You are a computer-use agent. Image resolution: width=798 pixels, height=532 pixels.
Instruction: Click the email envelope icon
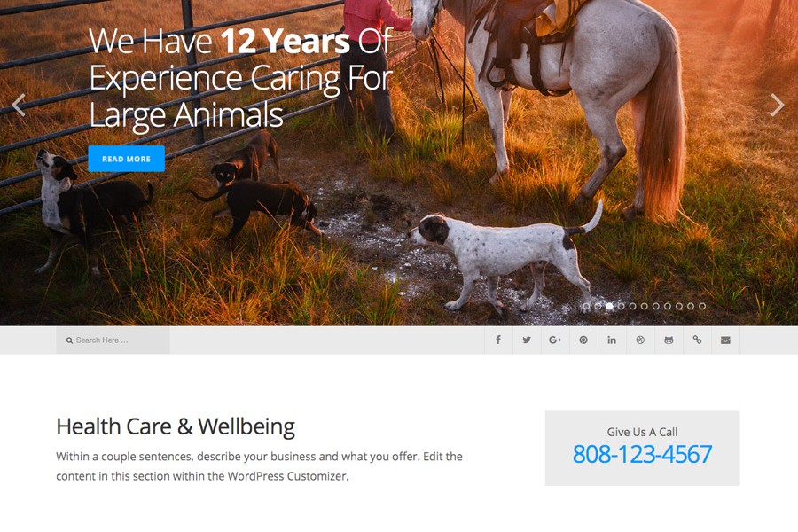(x=725, y=340)
